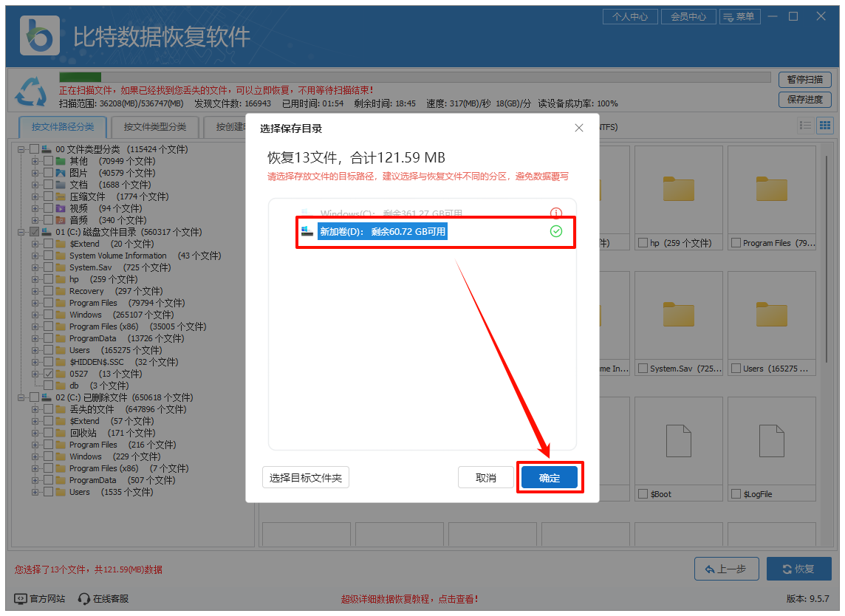Viewport: 845px width, 616px height.
Task: Uncheck the 0527 folder checkbox
Action: point(49,374)
